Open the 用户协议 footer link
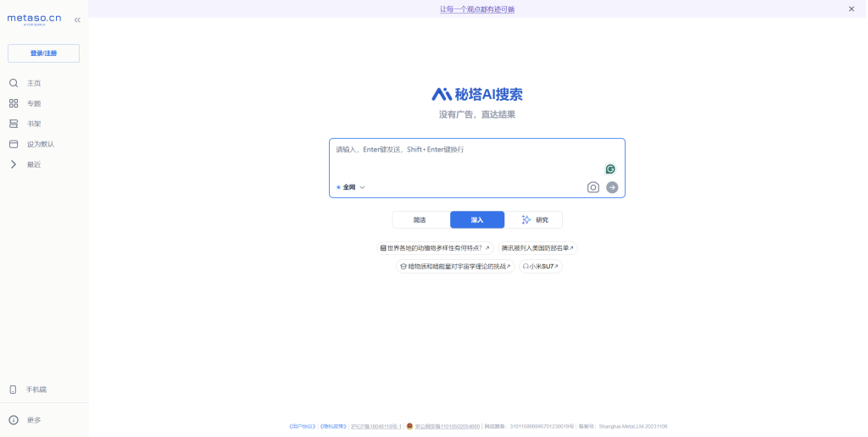This screenshot has width=868, height=437. pyautogui.click(x=303, y=427)
